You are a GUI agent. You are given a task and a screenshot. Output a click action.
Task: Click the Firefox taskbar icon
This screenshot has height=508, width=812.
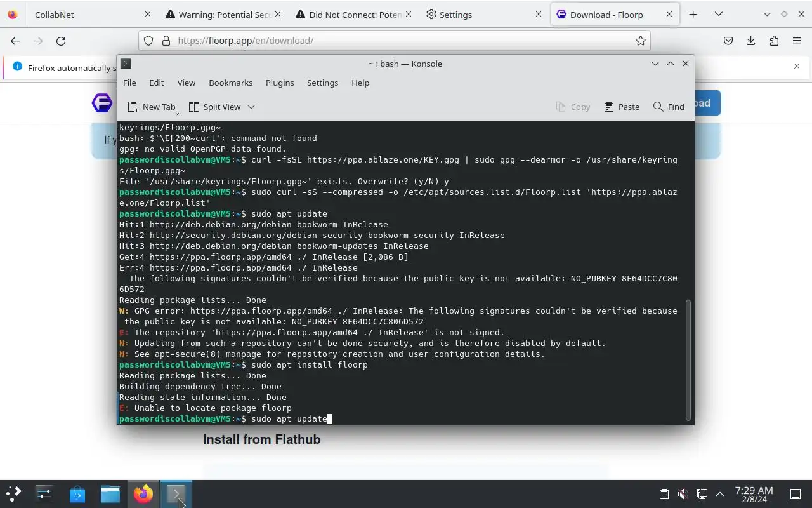[x=143, y=493]
